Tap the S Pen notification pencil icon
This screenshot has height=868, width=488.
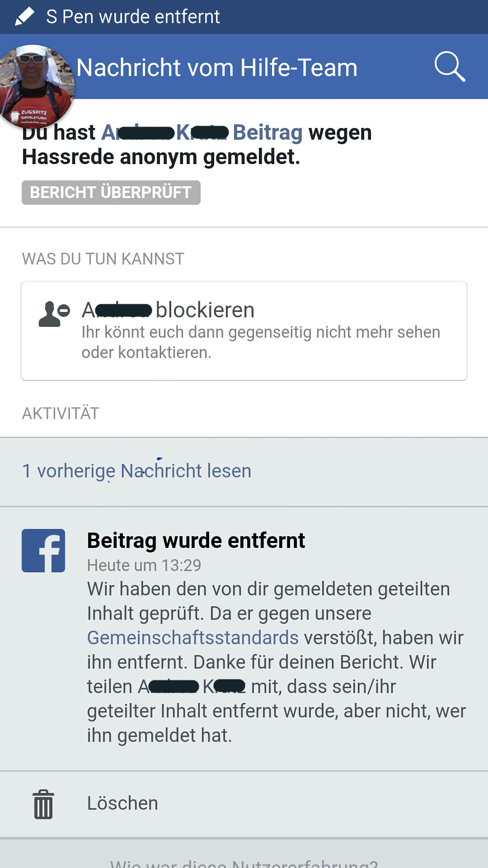point(24,17)
